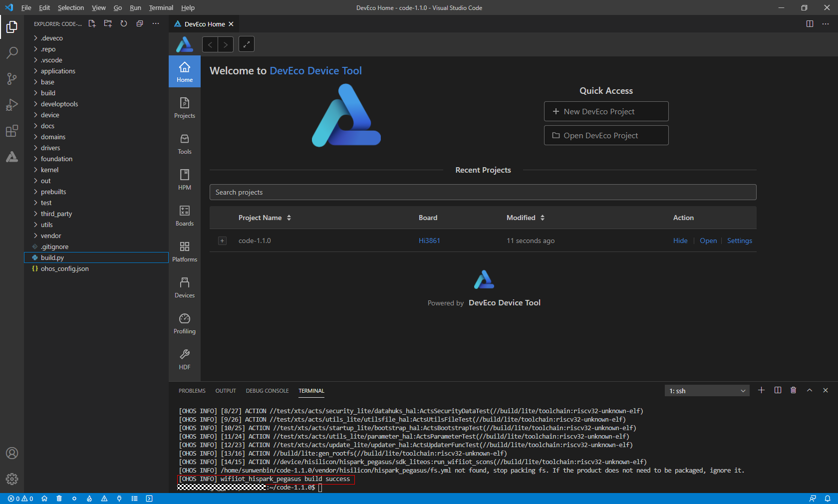The height and width of the screenshot is (504, 838).
Task: Open Devices in DevEco sidebar
Action: click(x=185, y=287)
